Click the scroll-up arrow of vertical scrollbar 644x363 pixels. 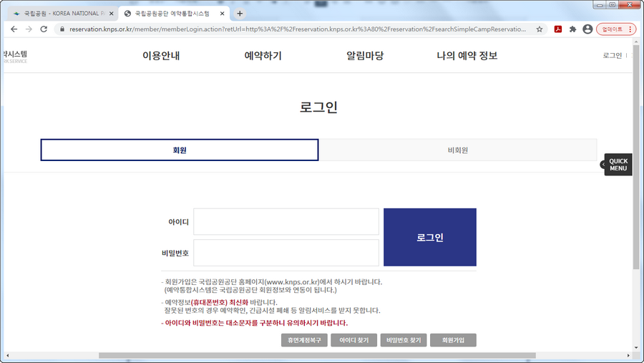[x=636, y=42]
